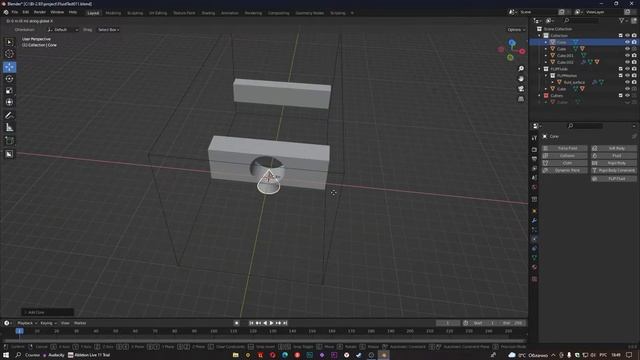Screen dimensions: 640x360
Task: Collapse the FLIPFluids collection
Action: click(x=540, y=69)
